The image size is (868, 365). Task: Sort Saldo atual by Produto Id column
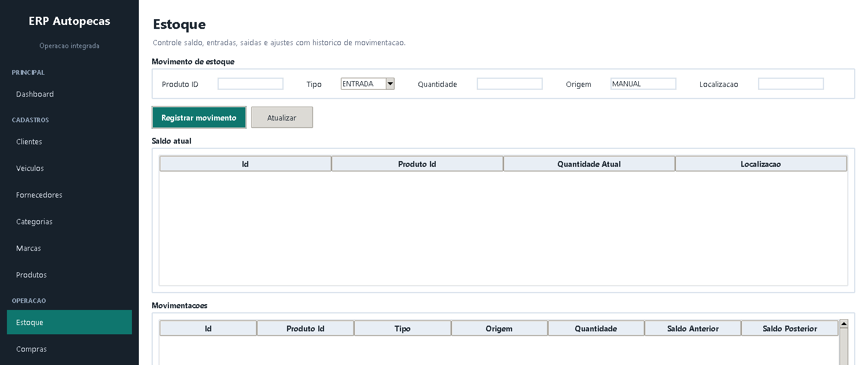pyautogui.click(x=417, y=164)
